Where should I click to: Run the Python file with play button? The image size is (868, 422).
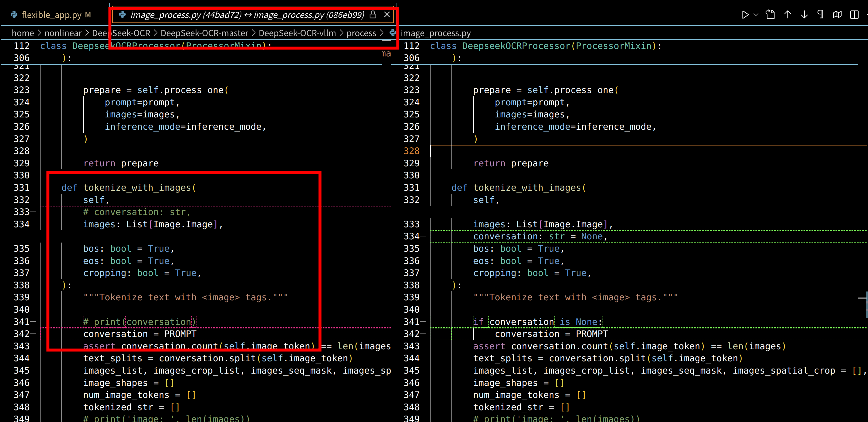click(x=745, y=15)
